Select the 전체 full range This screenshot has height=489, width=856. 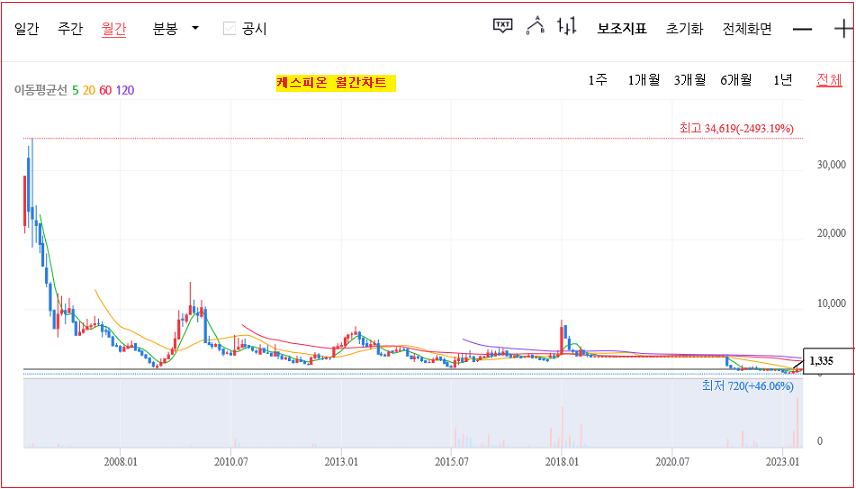click(829, 81)
